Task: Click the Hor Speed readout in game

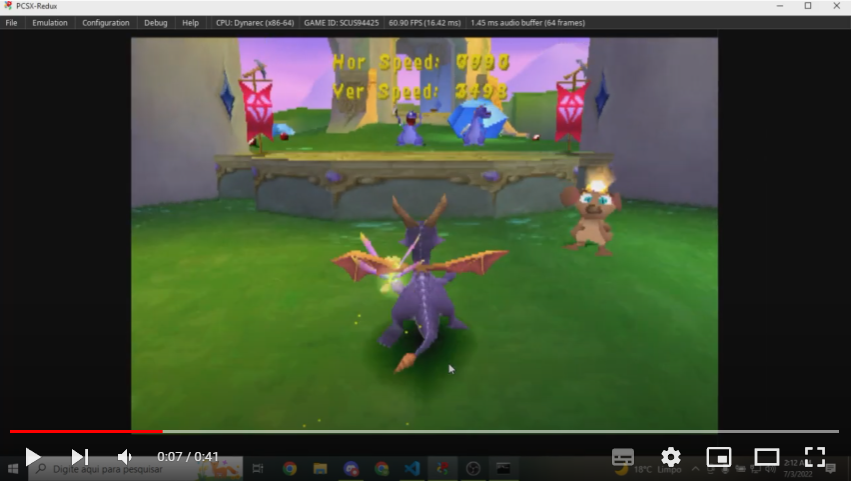Action: 421,62
